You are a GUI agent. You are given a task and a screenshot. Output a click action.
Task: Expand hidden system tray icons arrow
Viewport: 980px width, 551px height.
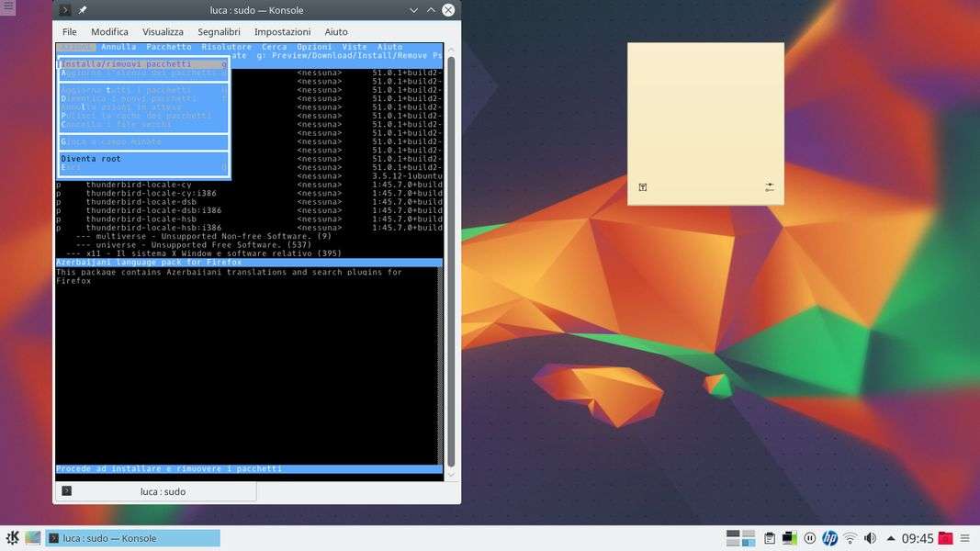pyautogui.click(x=890, y=538)
